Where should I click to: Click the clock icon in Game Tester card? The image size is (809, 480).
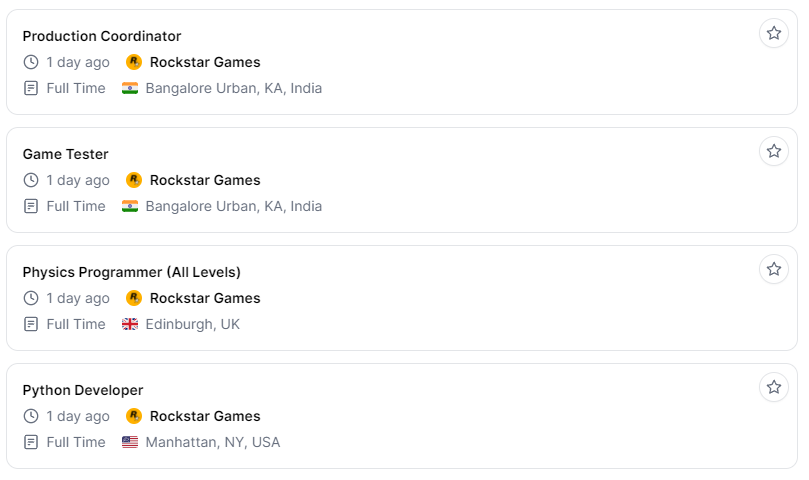tap(31, 180)
